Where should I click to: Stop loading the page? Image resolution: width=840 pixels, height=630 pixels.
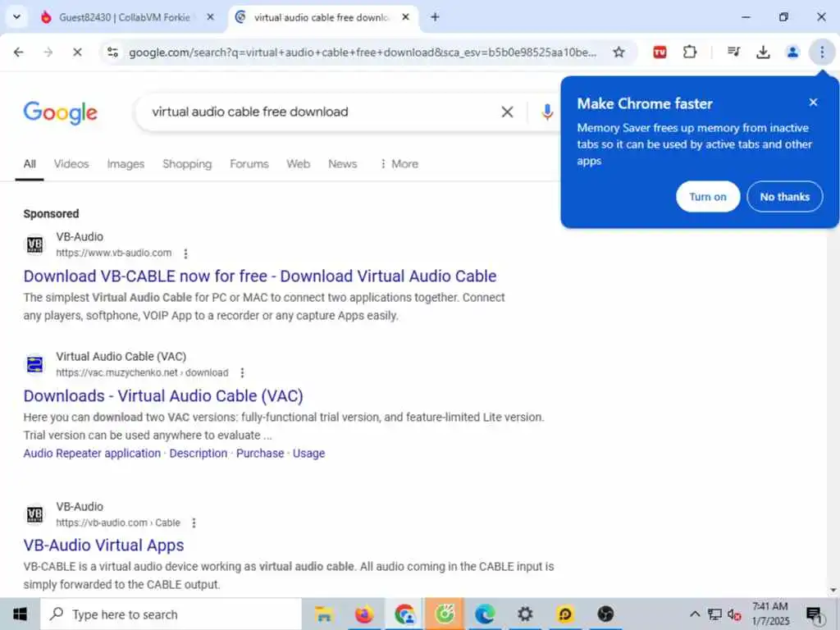(x=77, y=52)
